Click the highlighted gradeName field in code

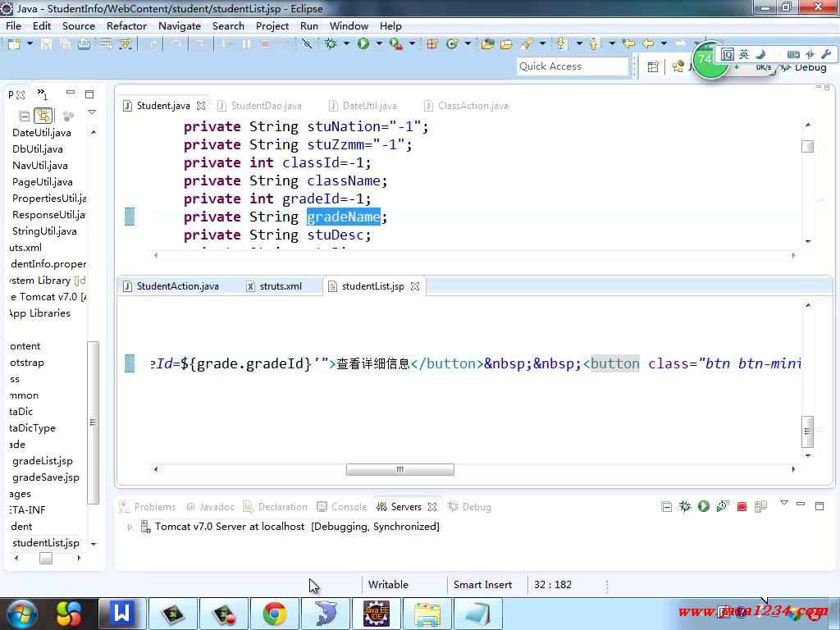point(344,217)
